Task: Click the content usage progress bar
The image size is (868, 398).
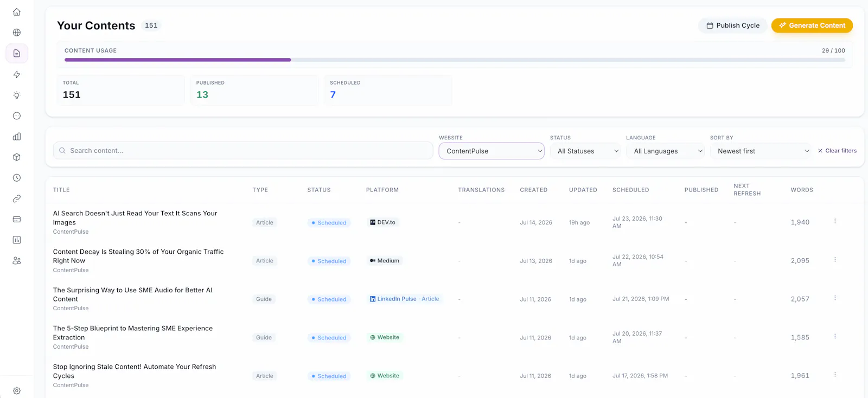Action: coord(455,60)
